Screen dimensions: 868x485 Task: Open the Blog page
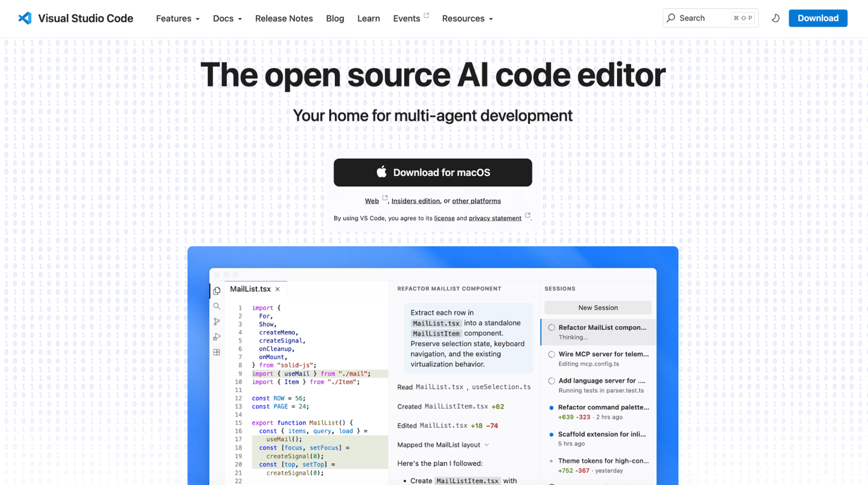point(335,18)
